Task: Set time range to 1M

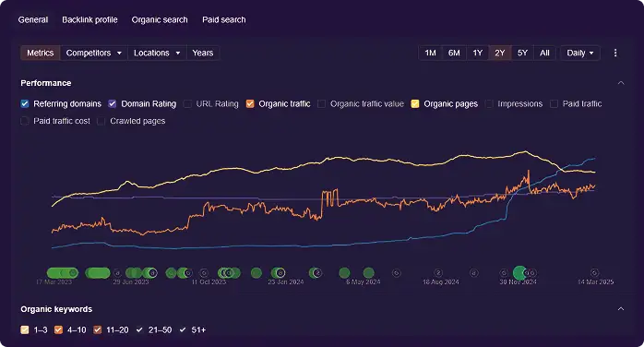Action: pyautogui.click(x=430, y=53)
